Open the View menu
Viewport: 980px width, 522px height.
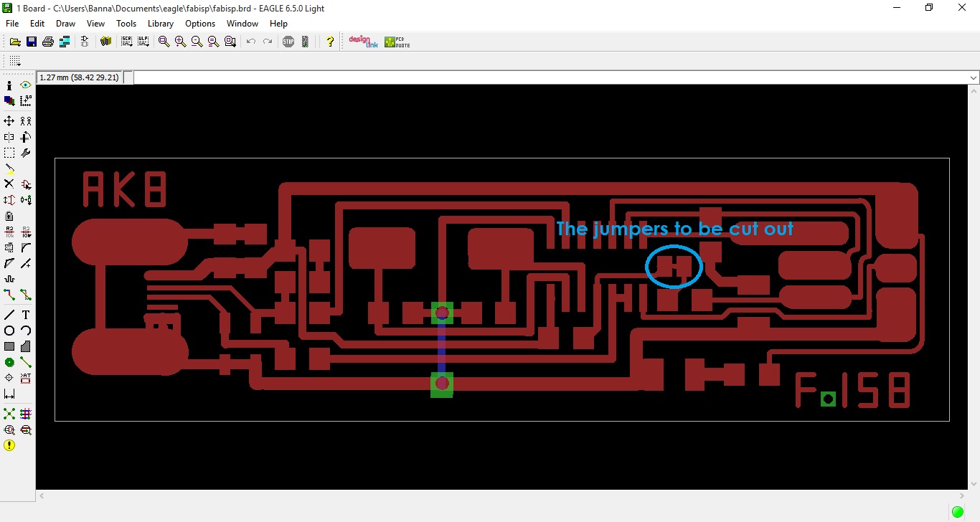tap(95, 24)
